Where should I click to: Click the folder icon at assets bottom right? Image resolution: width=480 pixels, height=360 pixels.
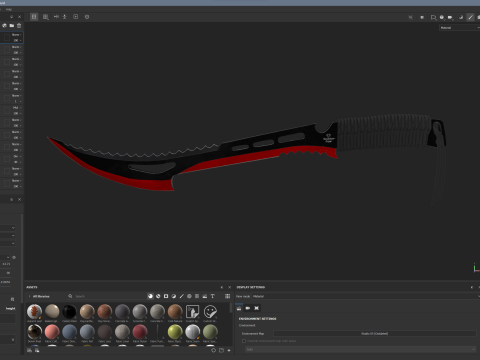click(221, 350)
